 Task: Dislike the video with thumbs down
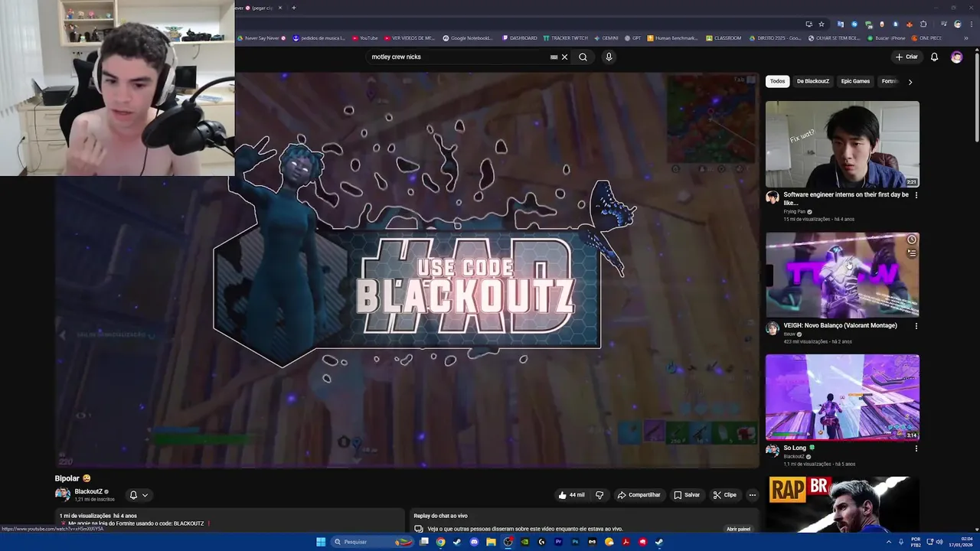click(599, 495)
